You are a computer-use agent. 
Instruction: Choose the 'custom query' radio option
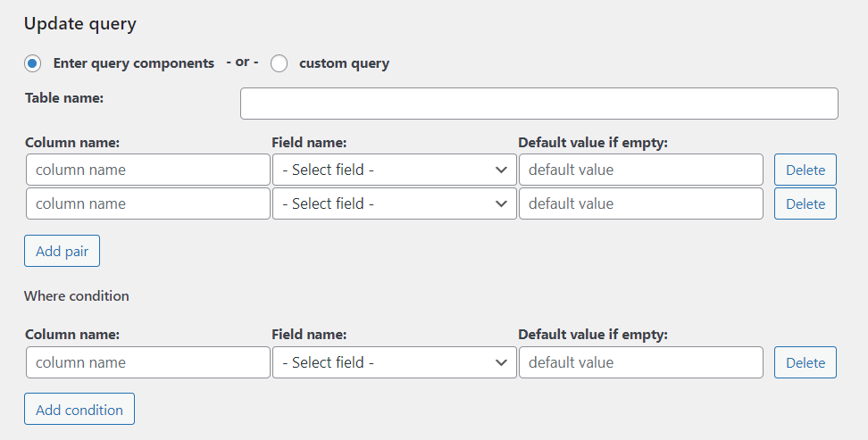pyautogui.click(x=280, y=63)
